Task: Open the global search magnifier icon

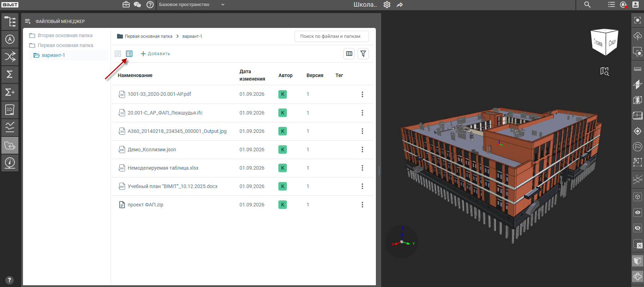Action: coord(587,5)
